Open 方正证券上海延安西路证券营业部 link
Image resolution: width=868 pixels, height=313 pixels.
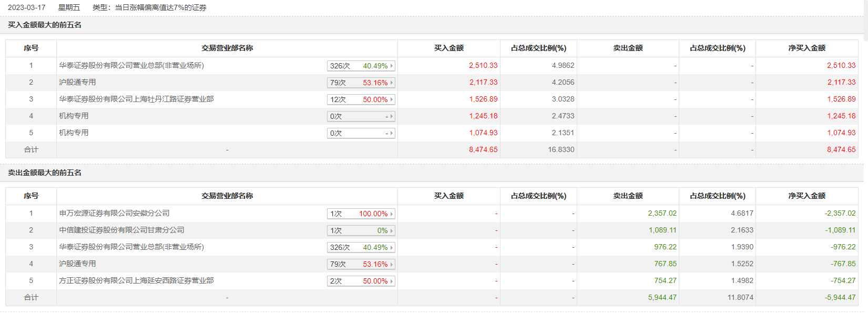coord(136,281)
